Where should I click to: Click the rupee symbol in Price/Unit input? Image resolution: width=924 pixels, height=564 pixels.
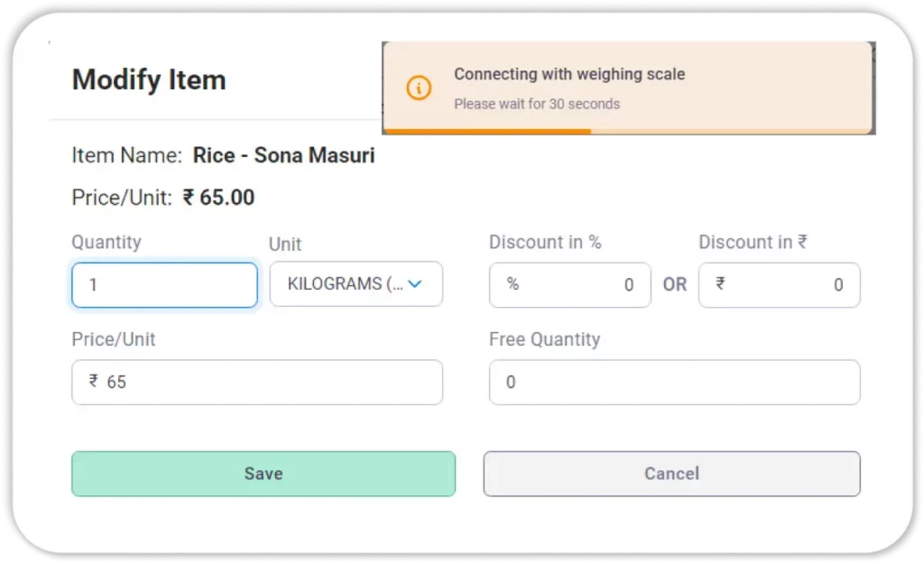(93, 382)
